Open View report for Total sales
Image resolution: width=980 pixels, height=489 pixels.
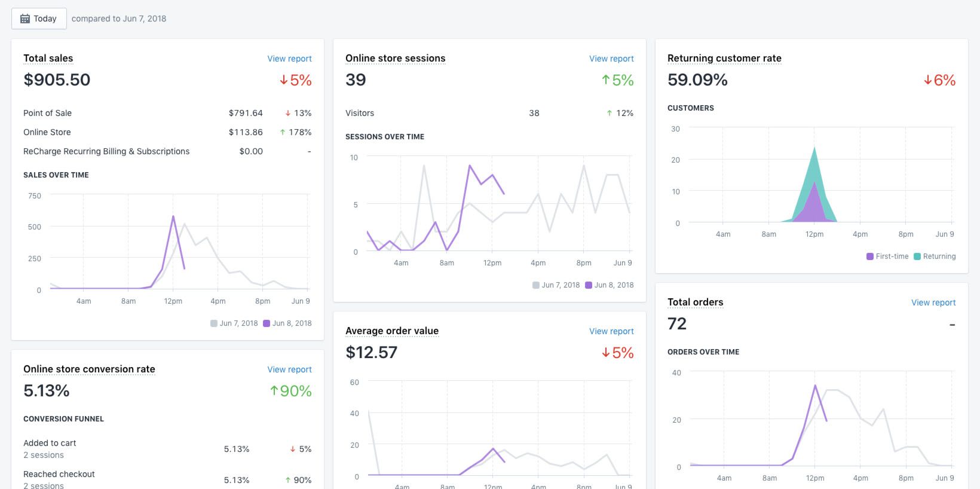pos(289,59)
